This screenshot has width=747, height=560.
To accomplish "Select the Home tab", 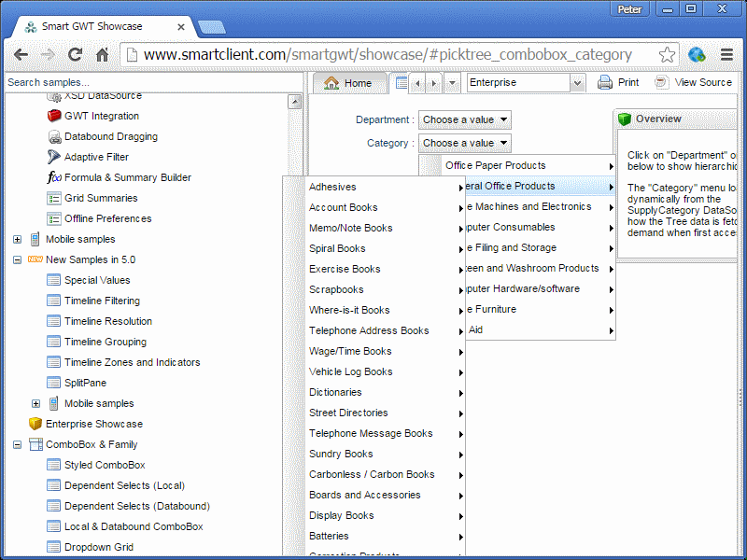I will point(348,83).
